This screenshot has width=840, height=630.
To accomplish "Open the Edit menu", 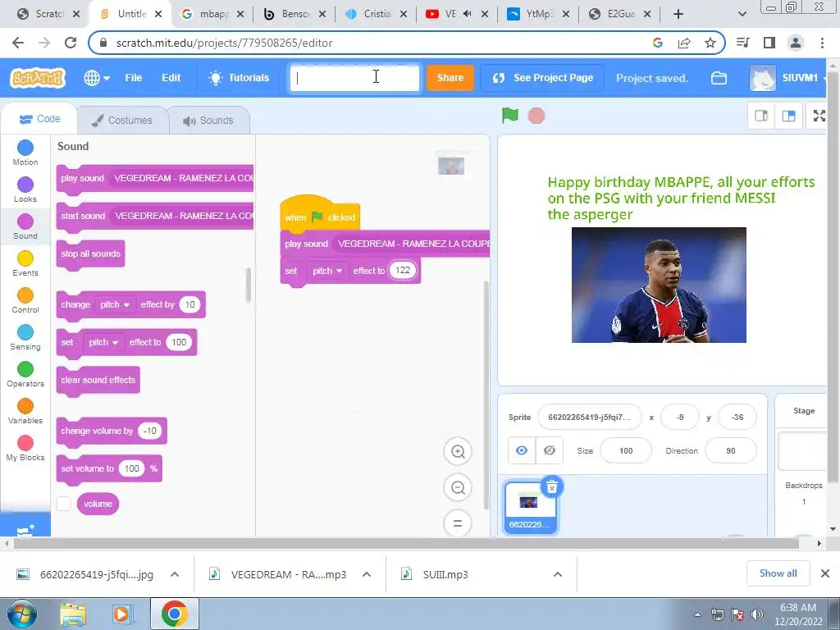I will (x=171, y=78).
